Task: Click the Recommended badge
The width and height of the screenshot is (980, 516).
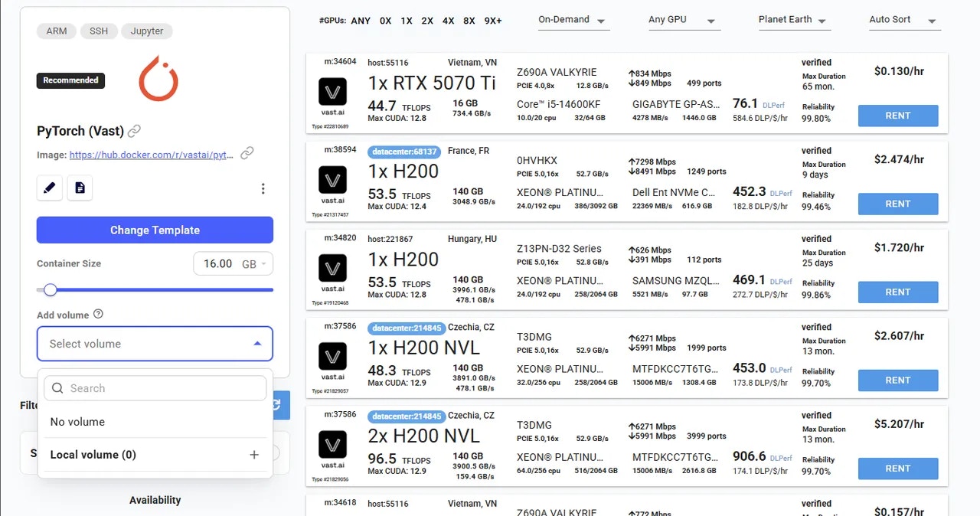Action: click(x=70, y=80)
